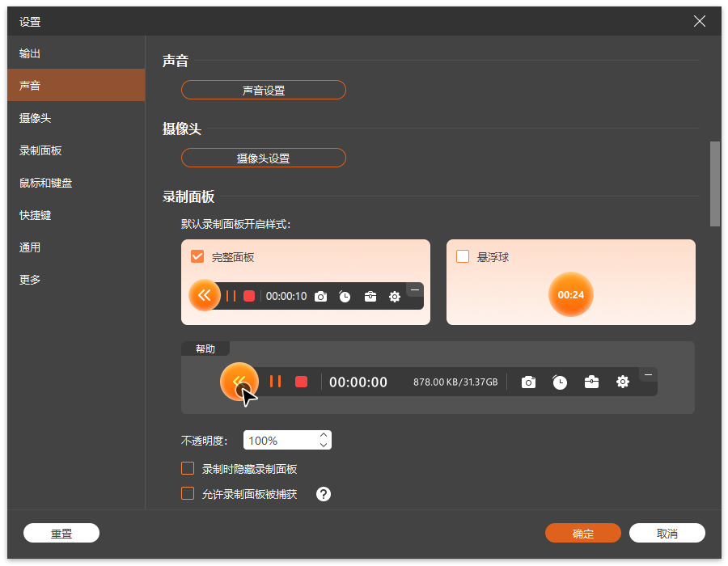The height and width of the screenshot is (566, 728).
Task: Click the camera screenshot icon in 帮助 preview bar
Action: pos(528,382)
